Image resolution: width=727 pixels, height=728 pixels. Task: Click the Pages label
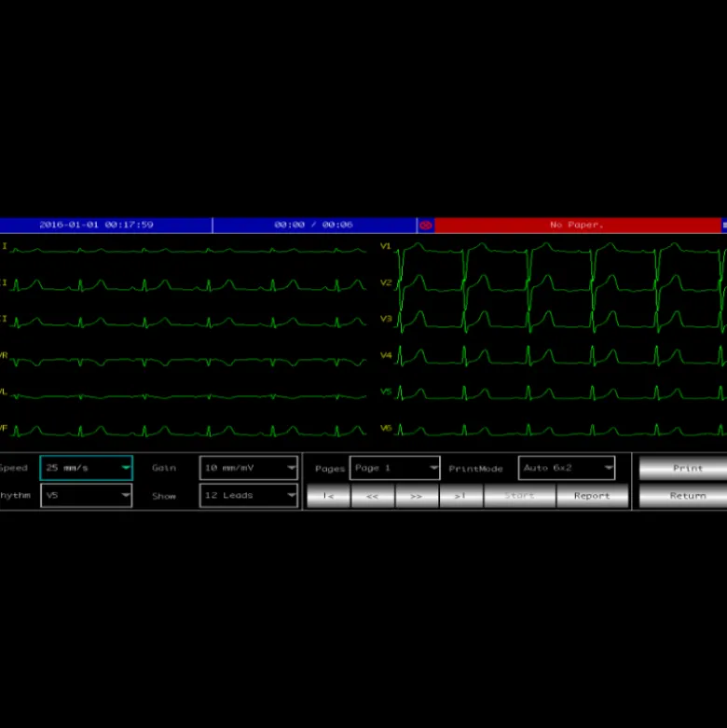[330, 469]
